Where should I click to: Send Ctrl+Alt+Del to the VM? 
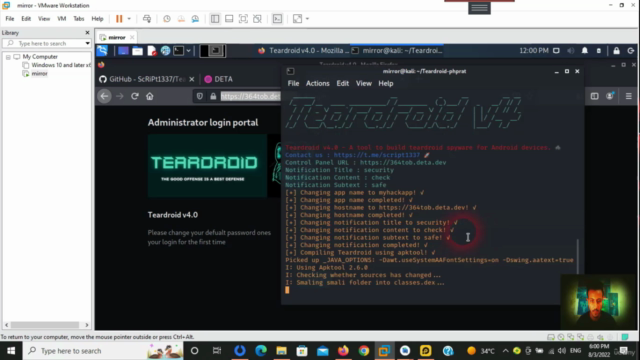[x=147, y=19]
